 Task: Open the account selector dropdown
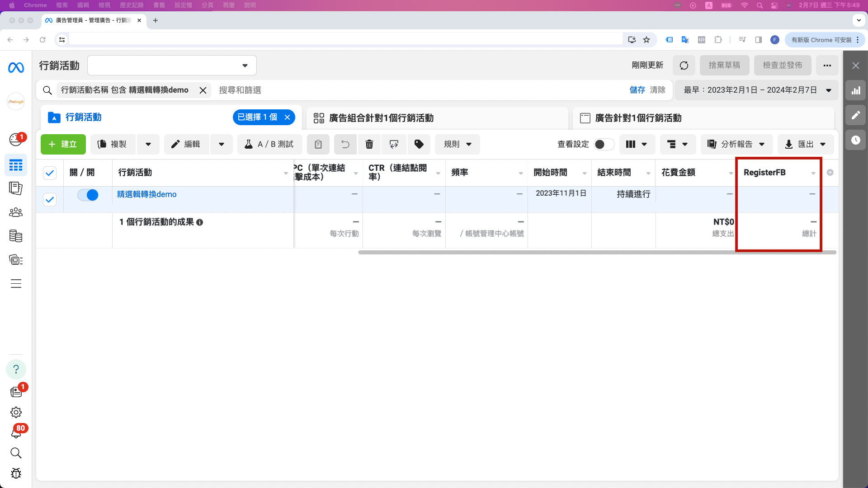coord(172,66)
